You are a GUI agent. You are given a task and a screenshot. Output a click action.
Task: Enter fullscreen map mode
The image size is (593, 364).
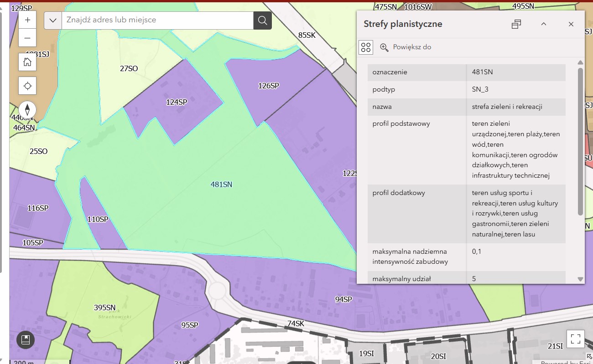[x=575, y=338]
